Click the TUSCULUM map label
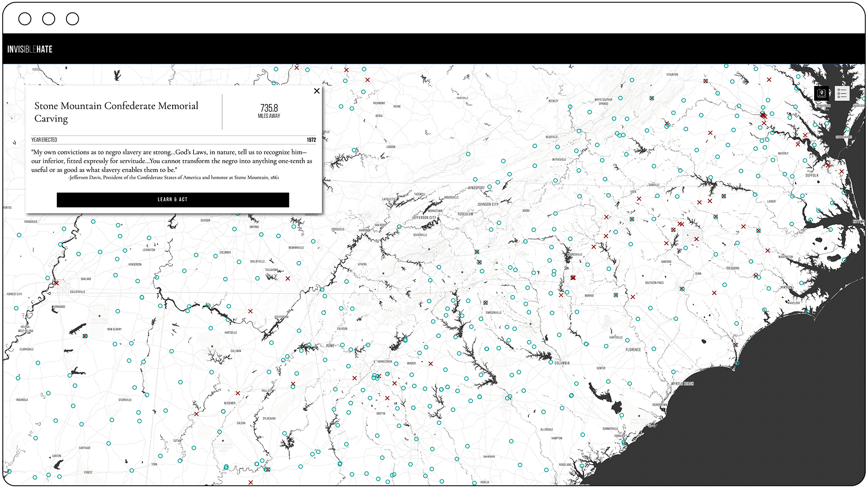The image size is (868, 488). [x=465, y=214]
